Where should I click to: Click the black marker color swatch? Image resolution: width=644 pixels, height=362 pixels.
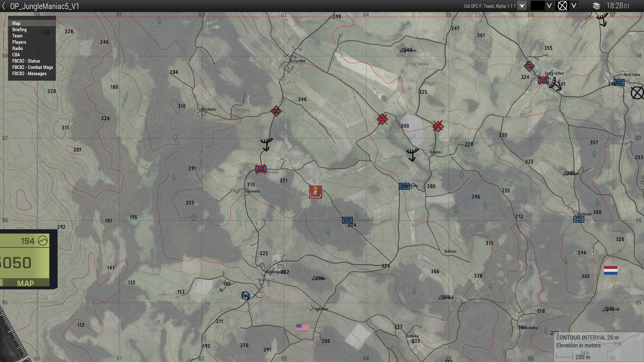tap(537, 6)
